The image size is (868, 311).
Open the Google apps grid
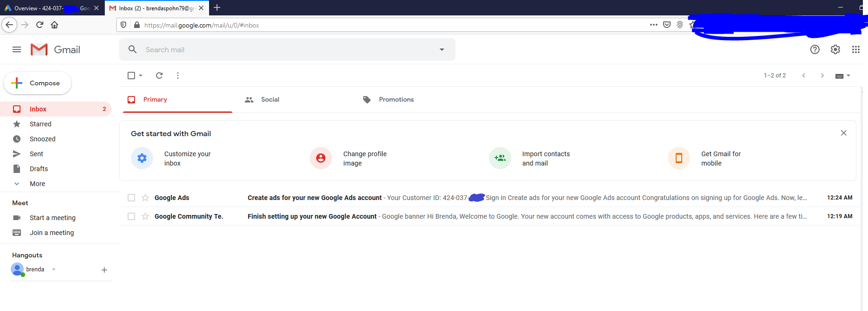pos(856,49)
